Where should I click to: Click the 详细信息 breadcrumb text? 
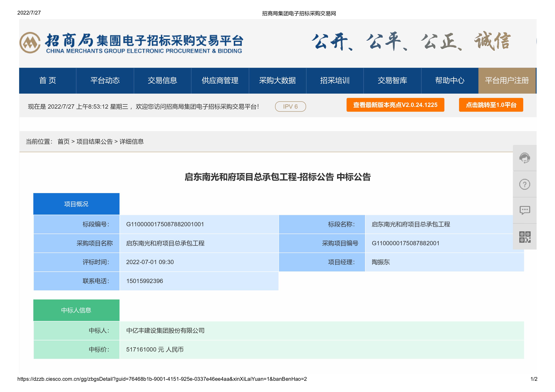click(131, 142)
